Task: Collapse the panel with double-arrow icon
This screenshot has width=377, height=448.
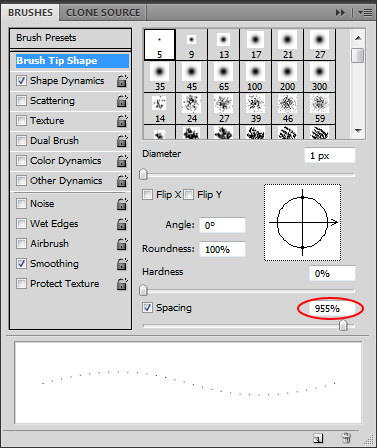Action: click(x=340, y=13)
